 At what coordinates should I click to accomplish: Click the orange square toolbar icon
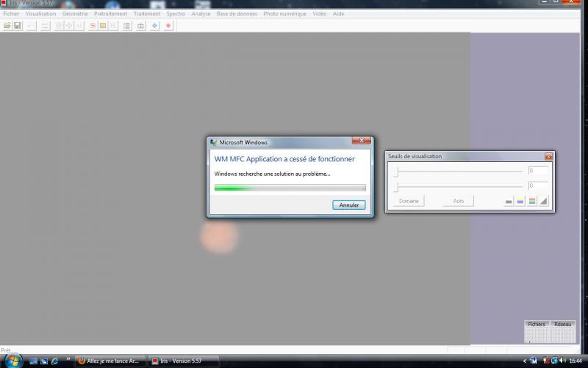tap(103, 26)
